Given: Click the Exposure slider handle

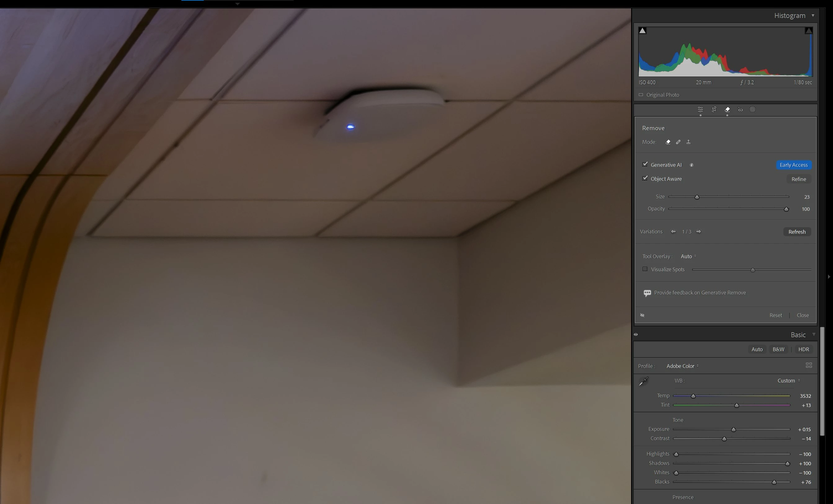Looking at the screenshot, I should pos(733,429).
